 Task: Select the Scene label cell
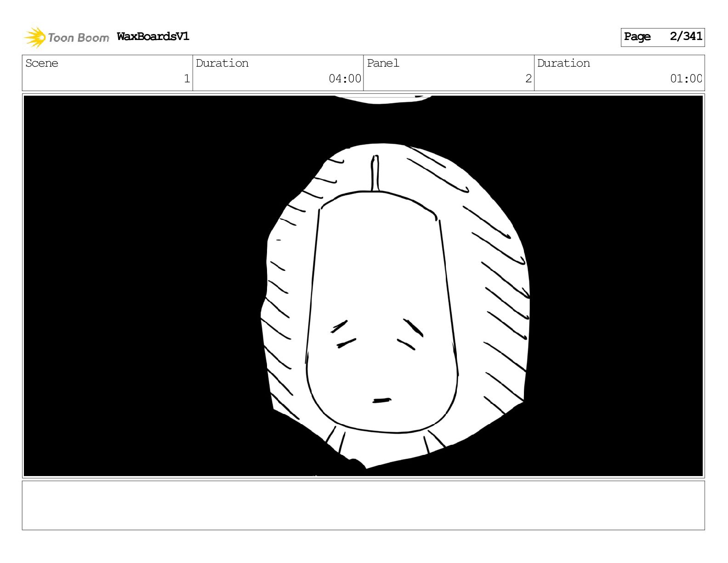[108, 73]
